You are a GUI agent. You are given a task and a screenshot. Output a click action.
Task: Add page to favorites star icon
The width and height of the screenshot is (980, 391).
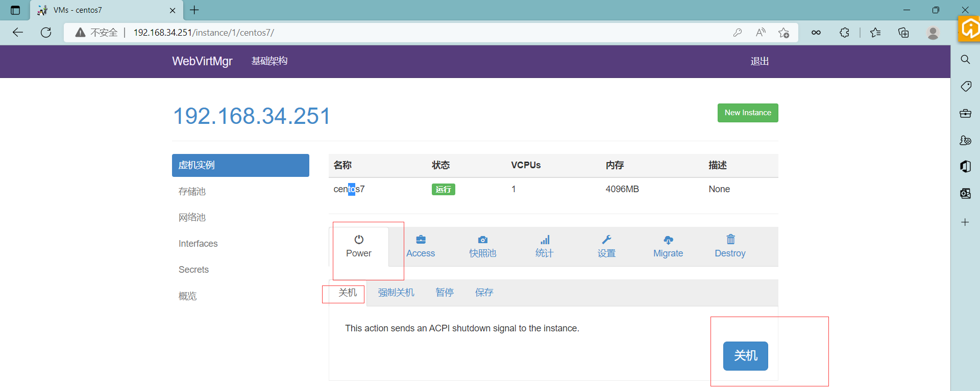[783, 33]
